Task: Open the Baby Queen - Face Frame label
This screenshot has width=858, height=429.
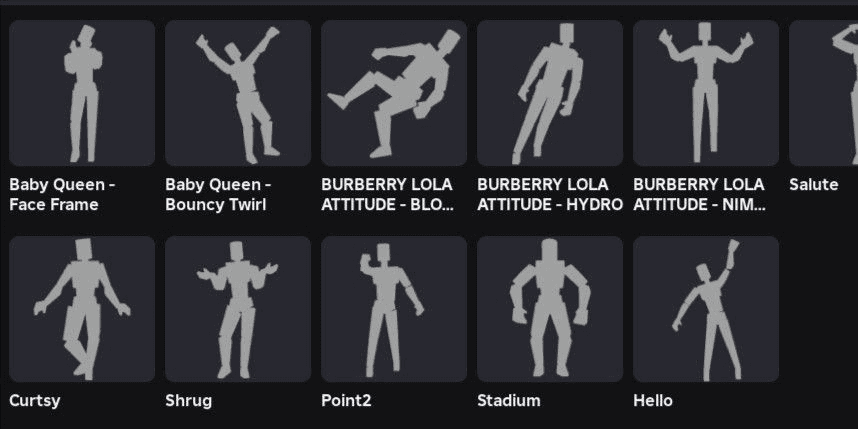Action: coord(62,194)
